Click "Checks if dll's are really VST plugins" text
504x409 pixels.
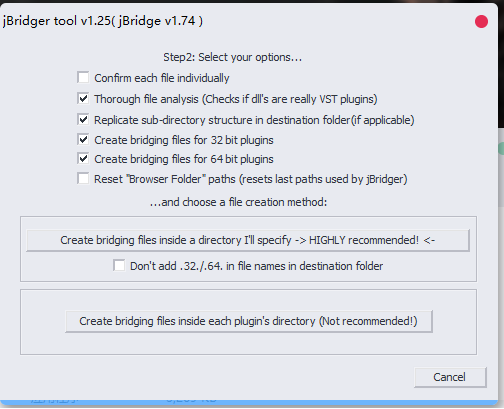290,99
